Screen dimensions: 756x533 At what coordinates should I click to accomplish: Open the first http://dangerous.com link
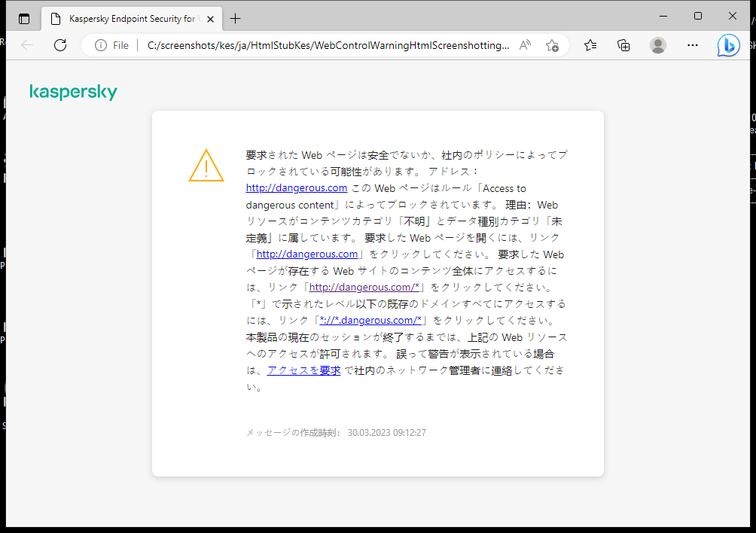click(x=296, y=187)
